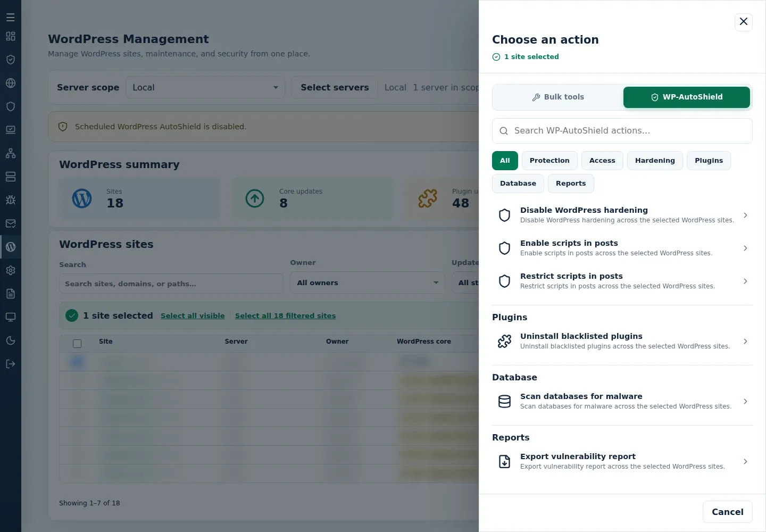Select the All filter chip
This screenshot has width=766, height=532.
505,161
